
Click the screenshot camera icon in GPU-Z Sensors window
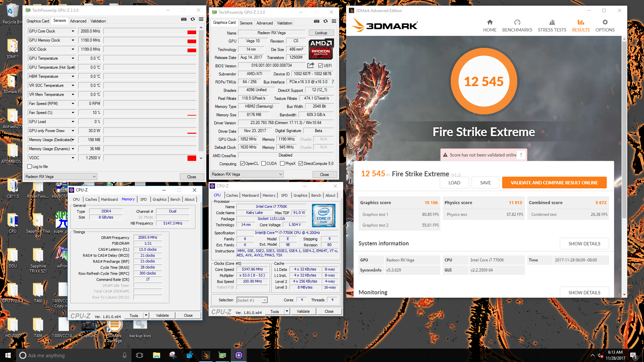click(184, 19)
